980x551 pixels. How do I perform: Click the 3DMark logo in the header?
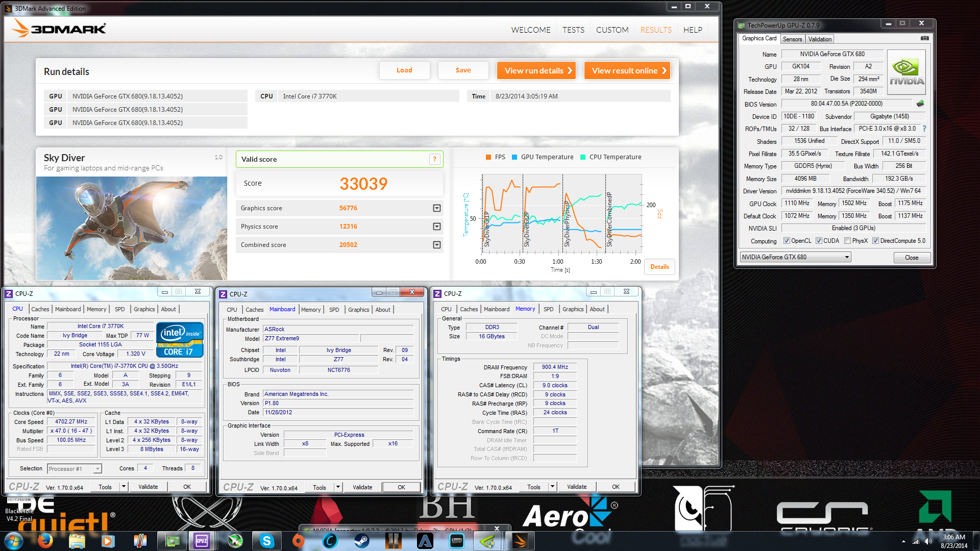pos(59,29)
